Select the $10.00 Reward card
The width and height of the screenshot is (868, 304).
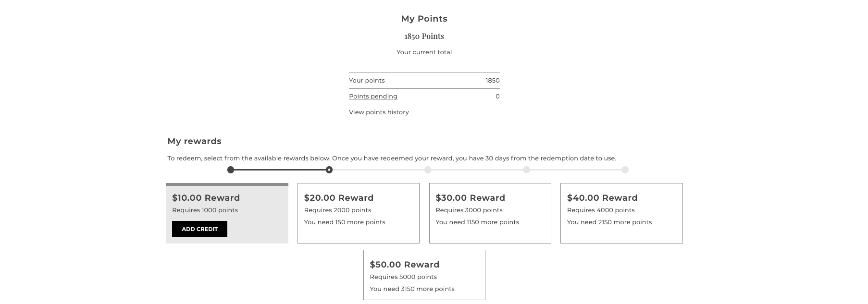(227, 213)
